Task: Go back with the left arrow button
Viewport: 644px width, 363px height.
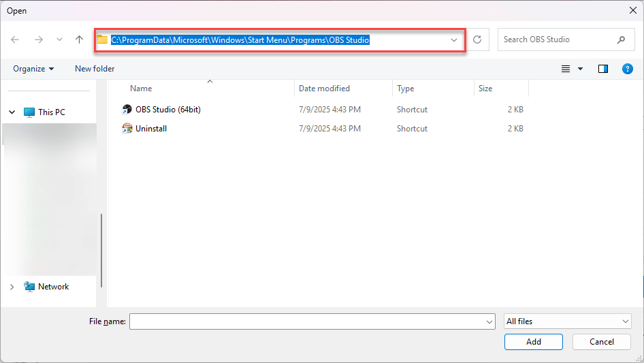Action: point(15,40)
